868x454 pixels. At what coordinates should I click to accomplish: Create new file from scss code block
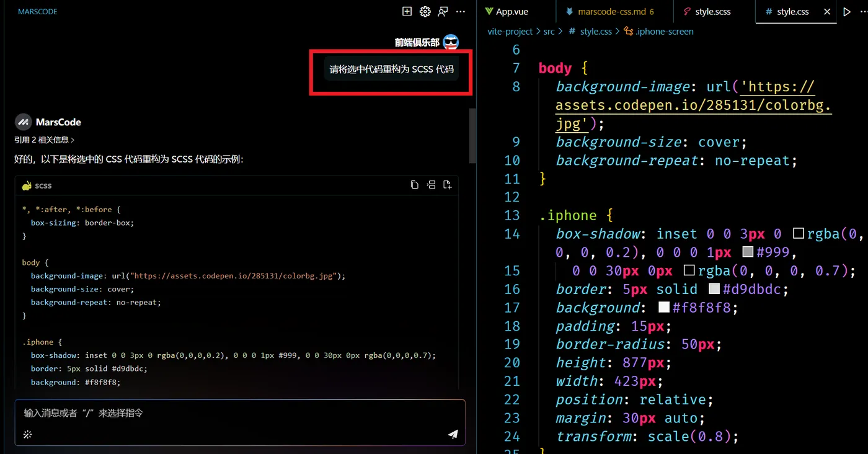(448, 185)
